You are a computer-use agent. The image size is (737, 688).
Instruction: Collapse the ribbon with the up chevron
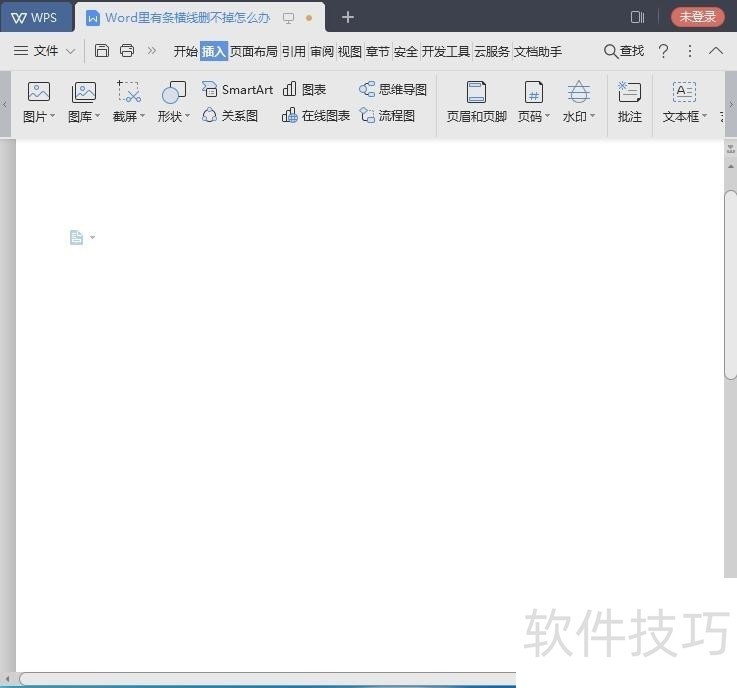[x=716, y=50]
